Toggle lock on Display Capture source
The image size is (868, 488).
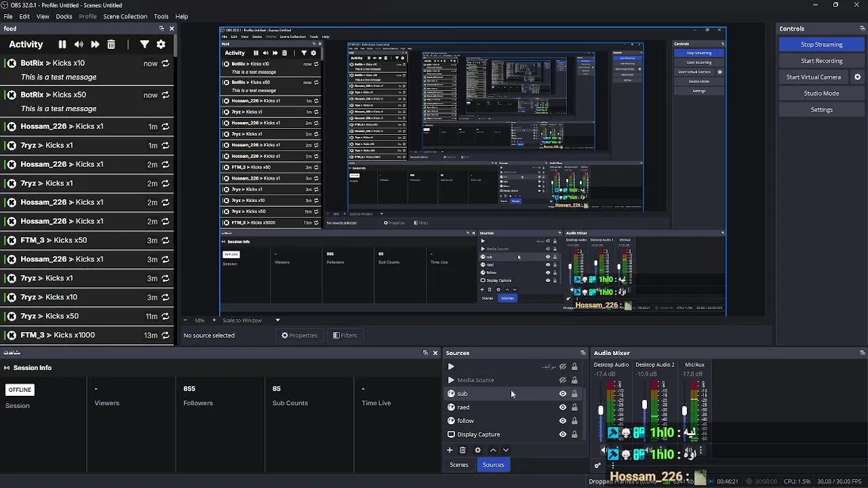click(574, 434)
